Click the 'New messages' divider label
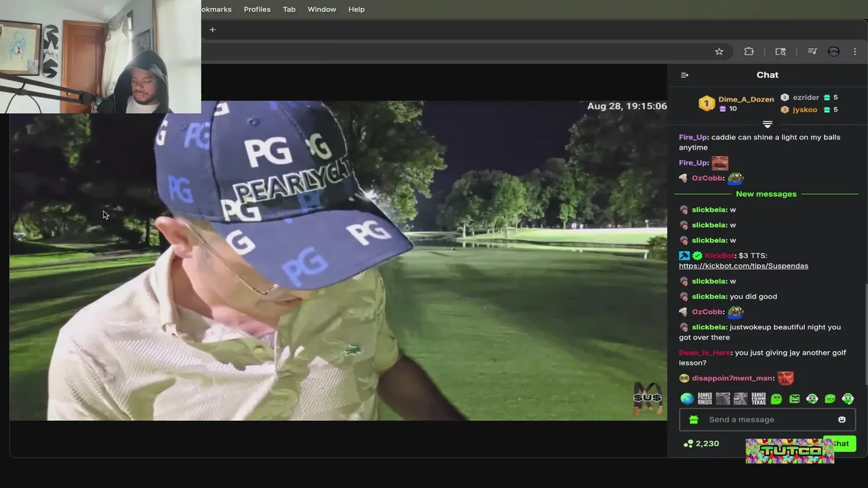This screenshot has height=488, width=868. (x=766, y=194)
